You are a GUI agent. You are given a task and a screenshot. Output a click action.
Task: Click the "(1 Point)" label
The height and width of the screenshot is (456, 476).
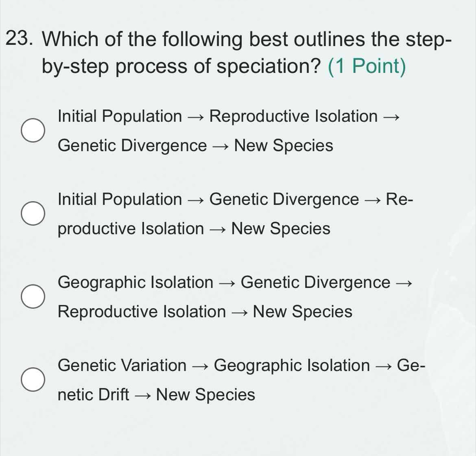368,66
